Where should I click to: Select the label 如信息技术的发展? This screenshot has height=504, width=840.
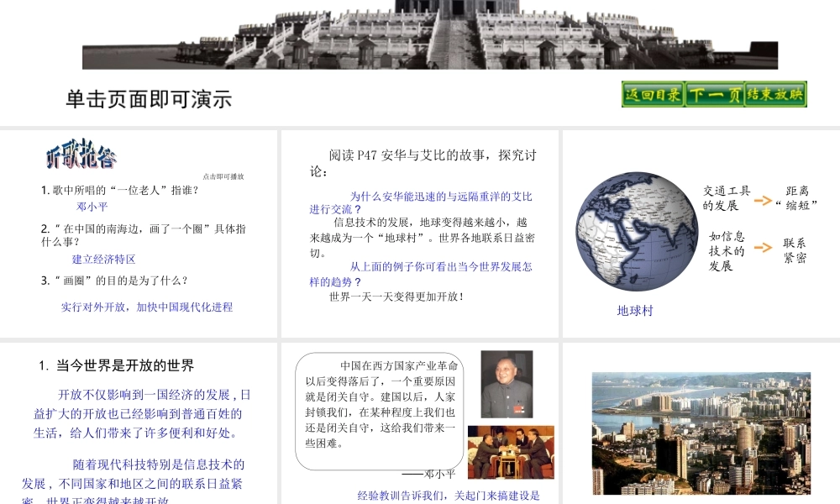(x=727, y=251)
